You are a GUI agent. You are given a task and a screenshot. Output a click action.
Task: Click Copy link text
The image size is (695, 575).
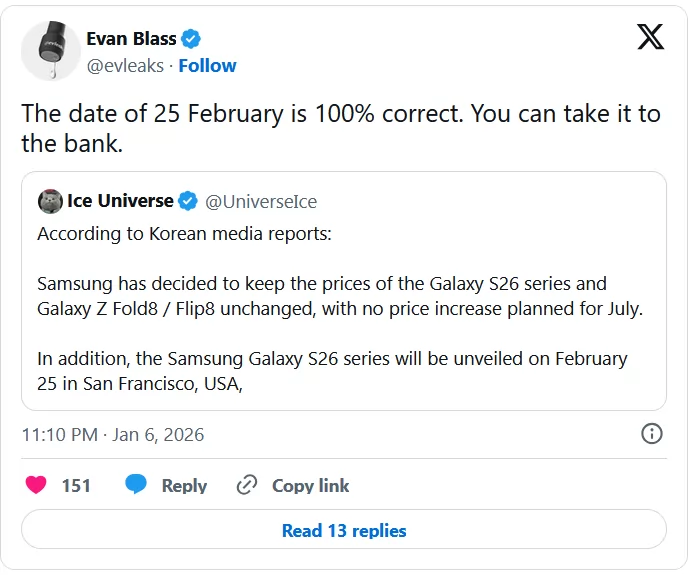point(311,485)
